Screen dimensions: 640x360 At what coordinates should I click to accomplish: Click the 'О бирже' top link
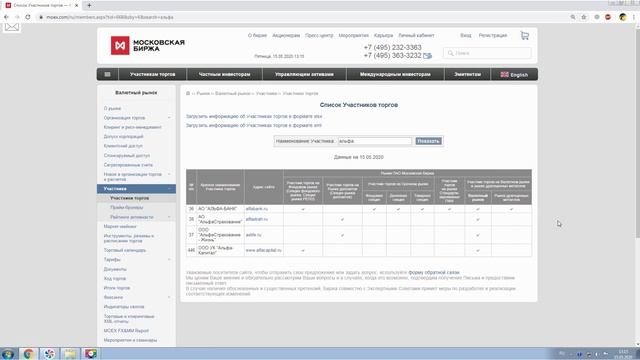click(257, 36)
